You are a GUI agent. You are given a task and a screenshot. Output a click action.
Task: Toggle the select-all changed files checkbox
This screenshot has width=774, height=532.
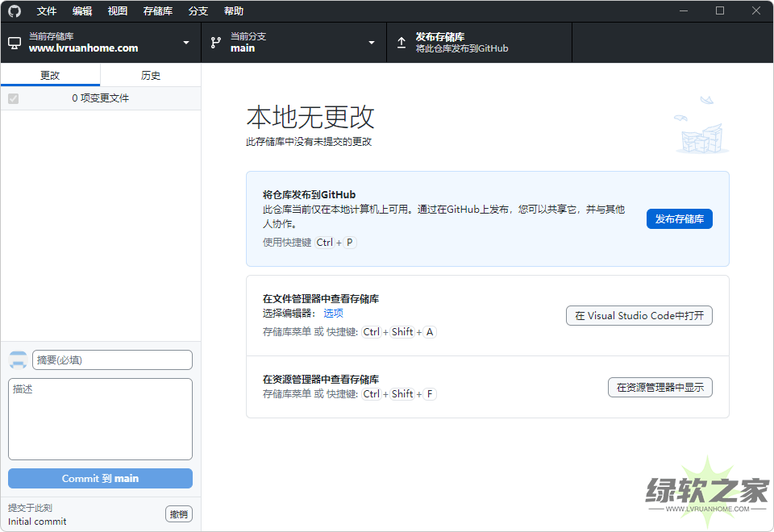pos(13,98)
